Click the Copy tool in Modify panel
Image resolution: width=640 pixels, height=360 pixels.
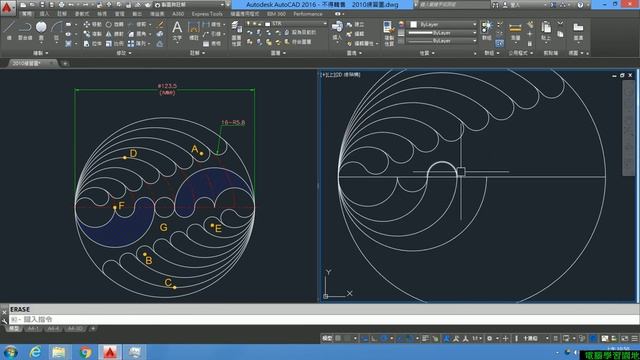coord(92,34)
